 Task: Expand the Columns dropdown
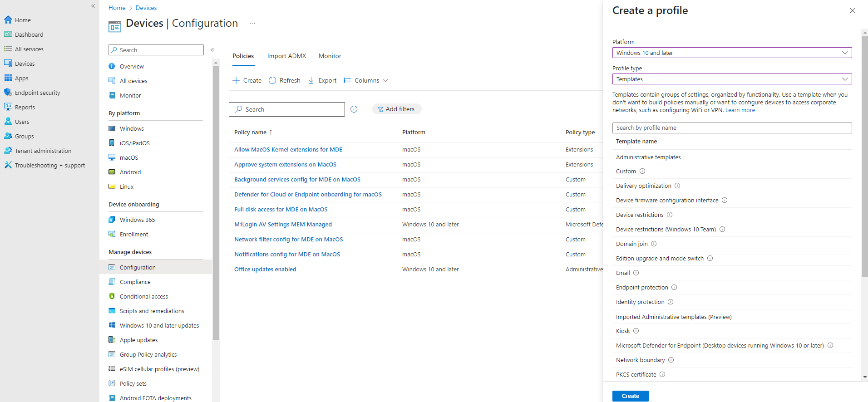point(366,80)
